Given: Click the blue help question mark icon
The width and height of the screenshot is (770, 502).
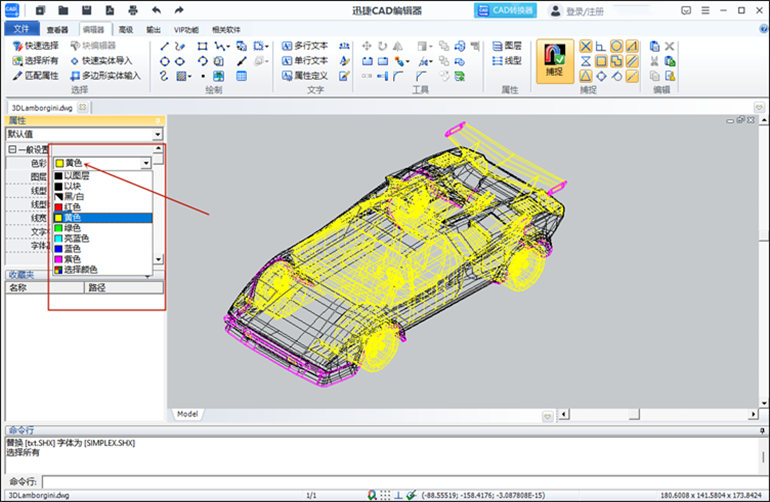Looking at the screenshot, I should pos(765,29).
